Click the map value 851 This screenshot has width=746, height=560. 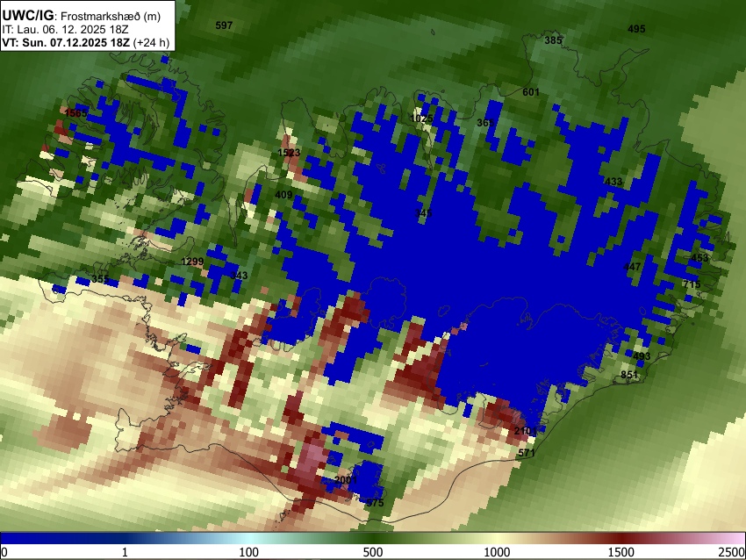[629, 375]
